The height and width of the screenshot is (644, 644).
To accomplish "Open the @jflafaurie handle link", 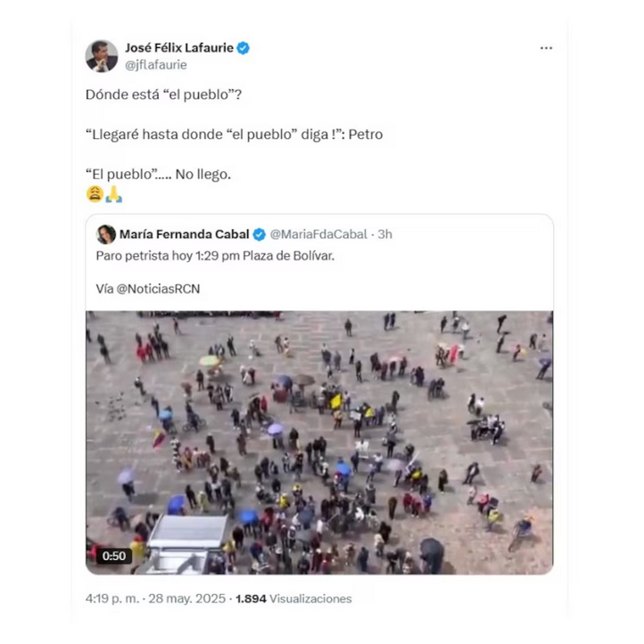I will (156, 65).
